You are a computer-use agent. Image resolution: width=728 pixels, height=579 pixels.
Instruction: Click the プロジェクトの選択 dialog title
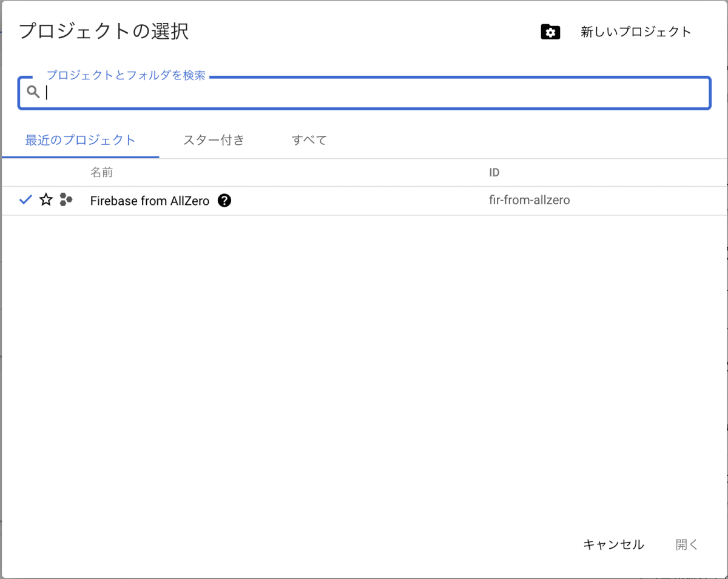104,31
